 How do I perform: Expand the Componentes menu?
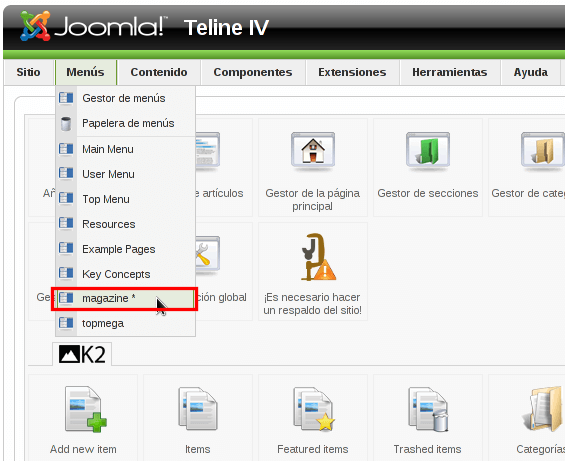(x=253, y=72)
